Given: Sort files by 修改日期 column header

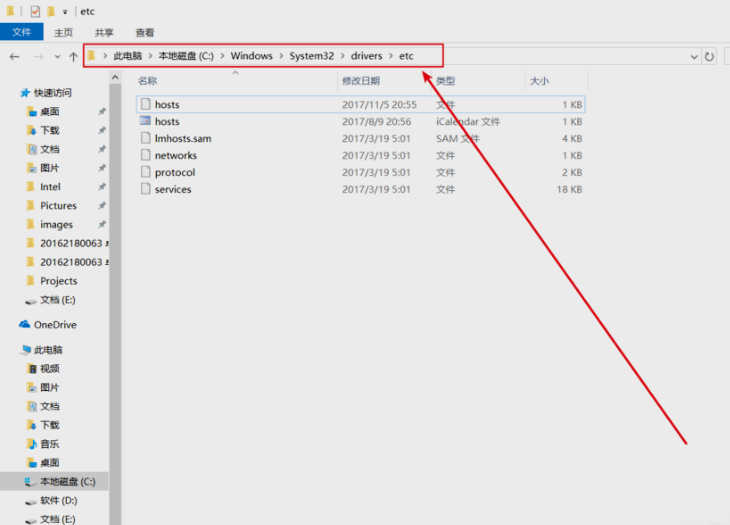Looking at the screenshot, I should tap(360, 80).
